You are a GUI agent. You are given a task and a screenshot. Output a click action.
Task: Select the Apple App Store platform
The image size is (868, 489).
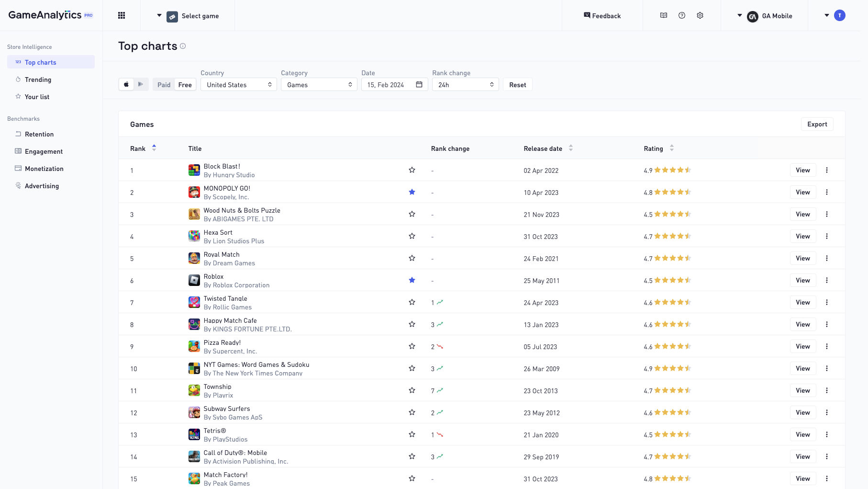click(126, 84)
